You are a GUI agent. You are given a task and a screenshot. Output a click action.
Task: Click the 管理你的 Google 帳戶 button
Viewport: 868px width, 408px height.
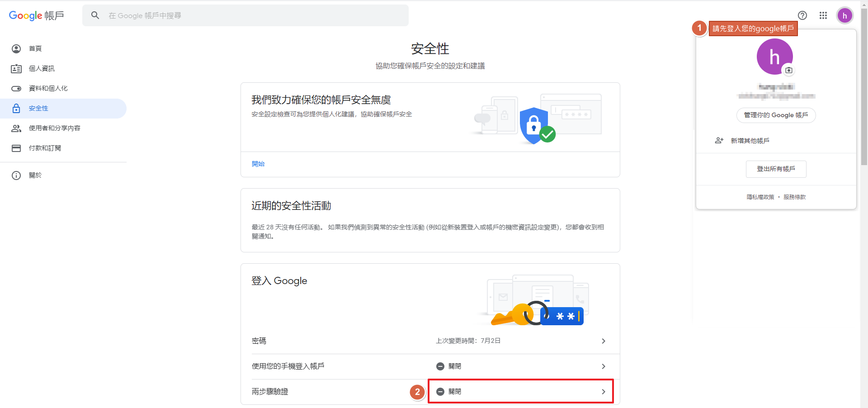click(x=776, y=115)
